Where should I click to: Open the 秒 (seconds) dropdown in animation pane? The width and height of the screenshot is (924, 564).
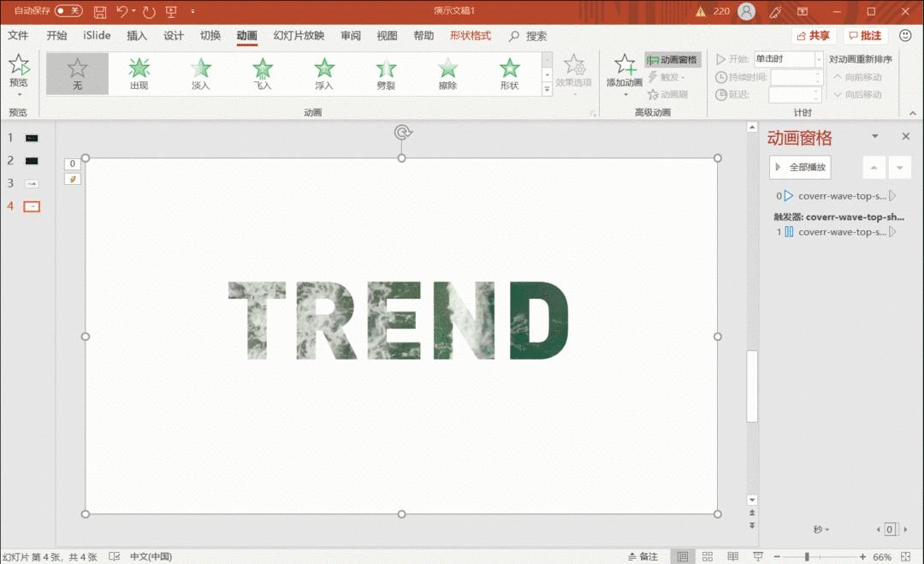click(821, 530)
